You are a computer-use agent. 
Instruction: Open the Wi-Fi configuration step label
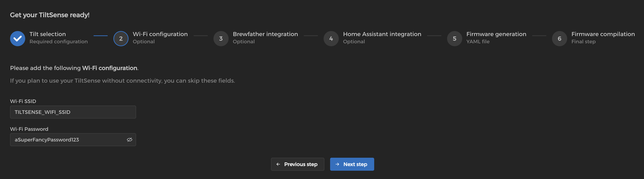tap(160, 34)
